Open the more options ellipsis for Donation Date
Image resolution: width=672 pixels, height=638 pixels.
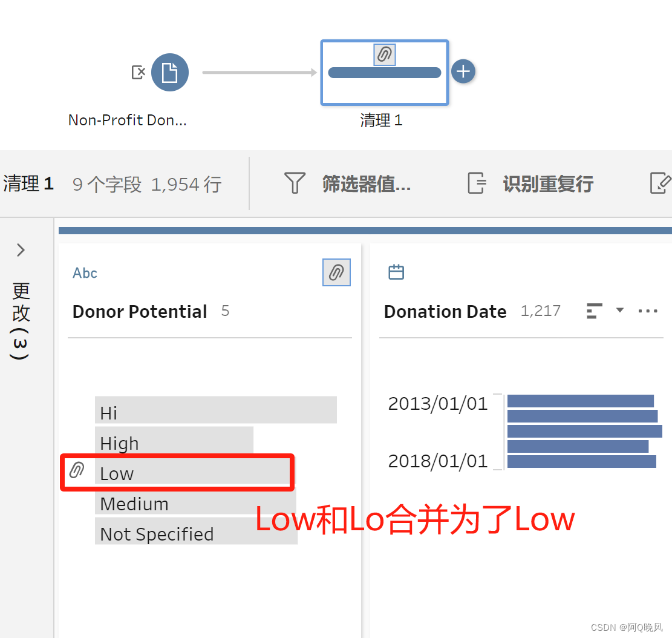648,311
